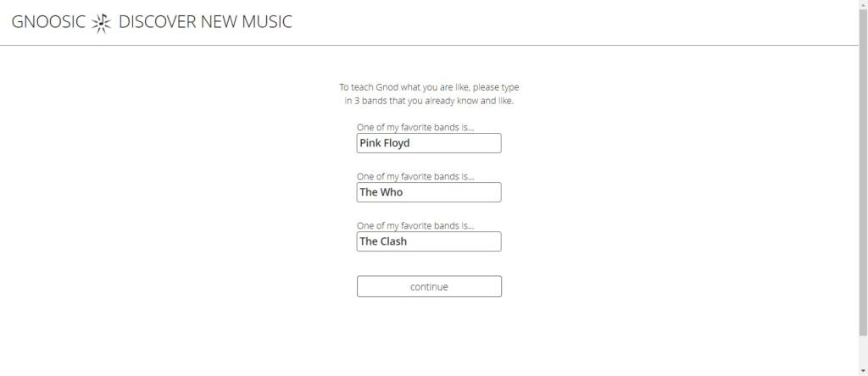Submit bands with the continue button
The width and height of the screenshot is (868, 376).
[x=429, y=286]
